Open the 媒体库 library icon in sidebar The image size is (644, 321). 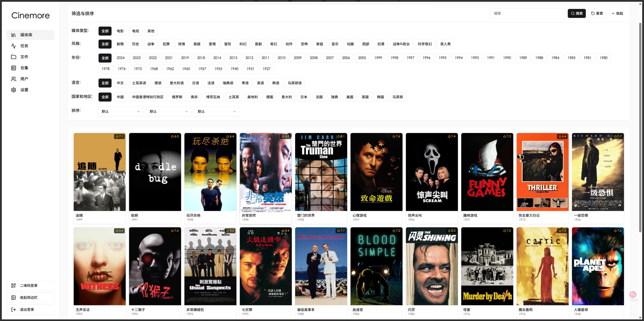(13, 35)
